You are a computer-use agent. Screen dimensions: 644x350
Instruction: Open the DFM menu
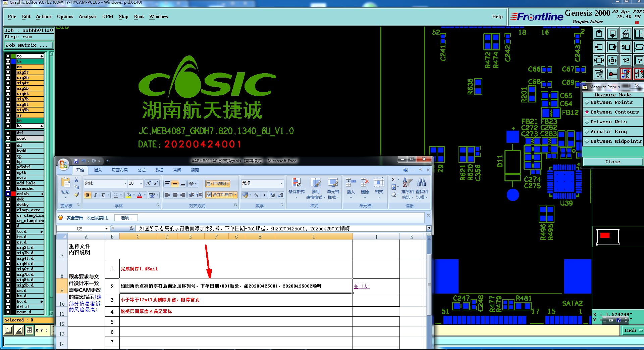(108, 16)
